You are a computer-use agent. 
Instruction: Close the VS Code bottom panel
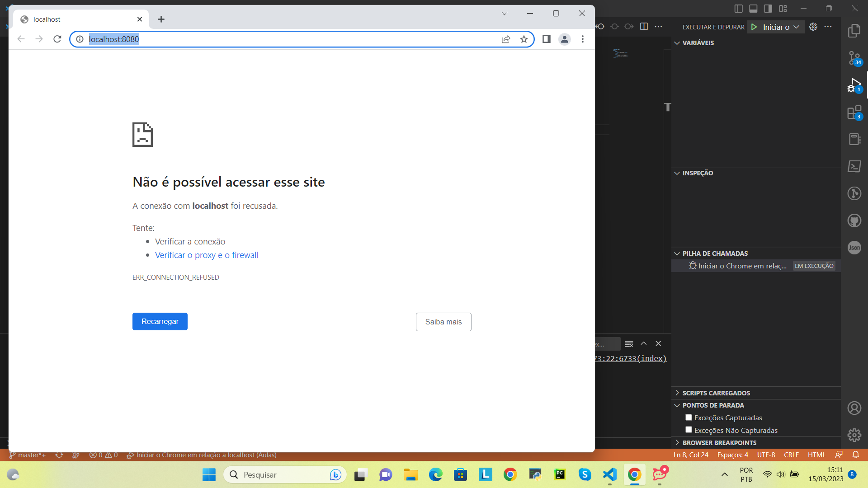[659, 343]
